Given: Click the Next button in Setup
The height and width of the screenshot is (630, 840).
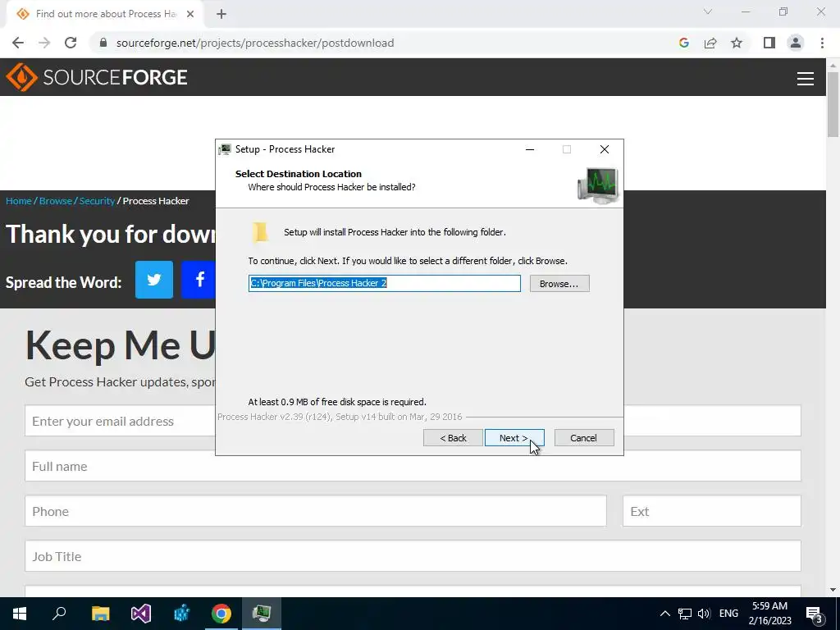Looking at the screenshot, I should pyautogui.click(x=514, y=438).
